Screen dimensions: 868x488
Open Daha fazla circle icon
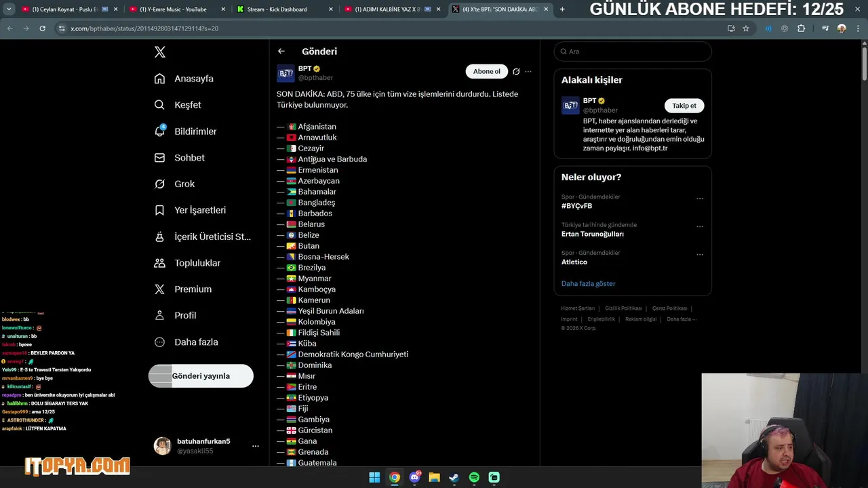click(159, 342)
